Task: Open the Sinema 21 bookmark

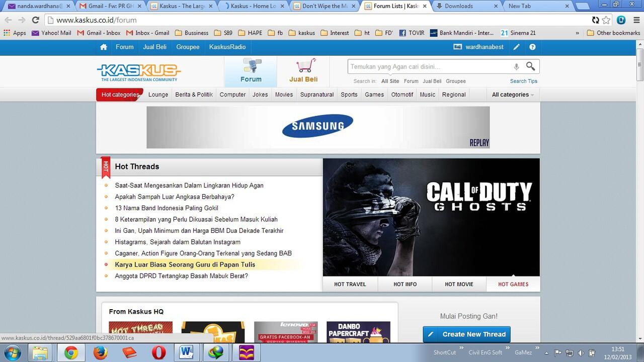Action: [518, 33]
